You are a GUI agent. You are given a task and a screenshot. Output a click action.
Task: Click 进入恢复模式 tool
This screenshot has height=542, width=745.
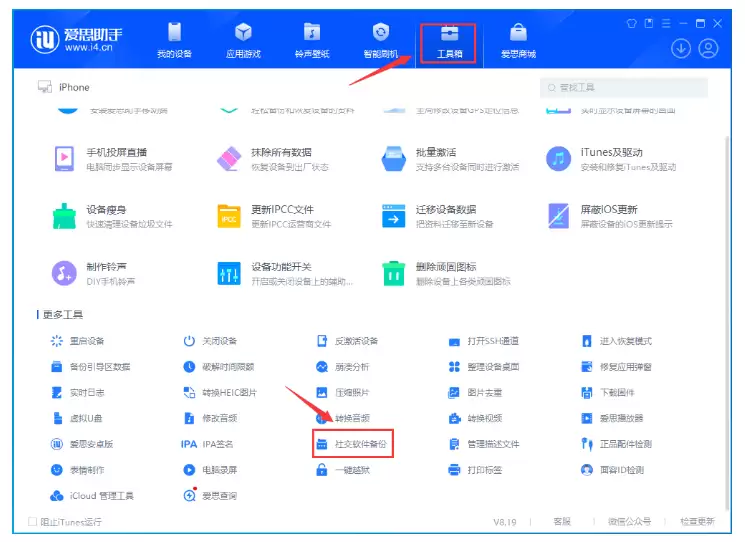point(616,341)
